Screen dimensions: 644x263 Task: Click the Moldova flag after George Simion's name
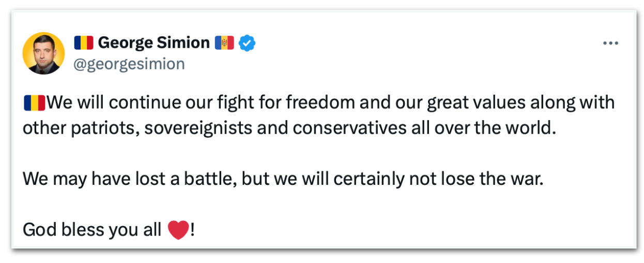225,42
